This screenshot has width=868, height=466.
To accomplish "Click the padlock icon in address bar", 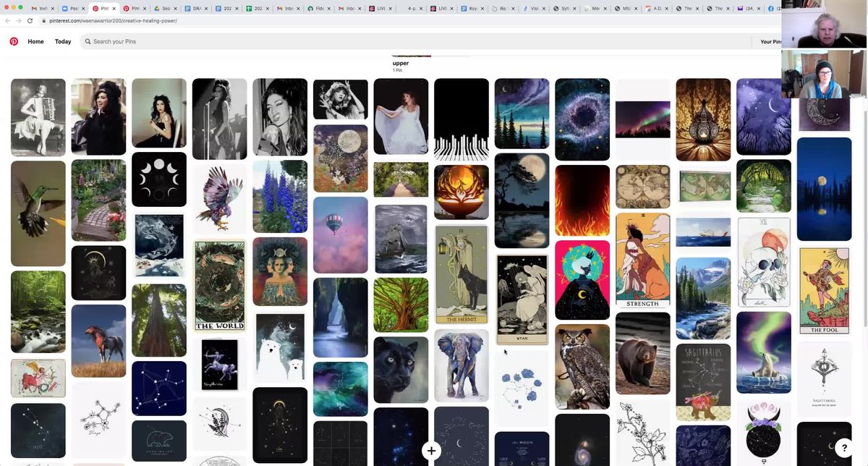I will click(43, 20).
